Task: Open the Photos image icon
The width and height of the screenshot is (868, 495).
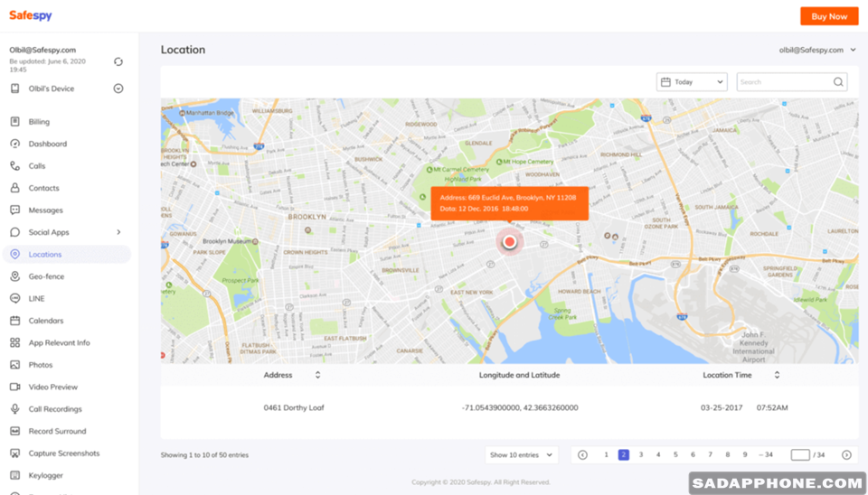Action: pyautogui.click(x=15, y=365)
